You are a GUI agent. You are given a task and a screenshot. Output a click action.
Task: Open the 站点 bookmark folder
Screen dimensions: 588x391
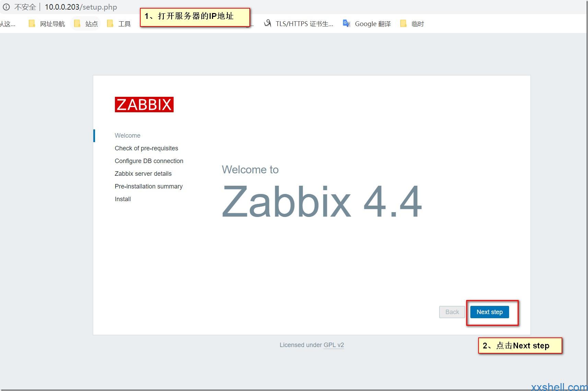pos(86,24)
